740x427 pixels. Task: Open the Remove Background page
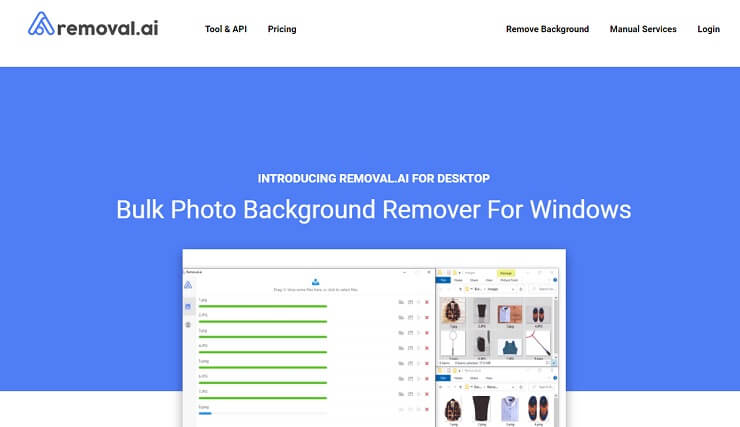coord(547,29)
